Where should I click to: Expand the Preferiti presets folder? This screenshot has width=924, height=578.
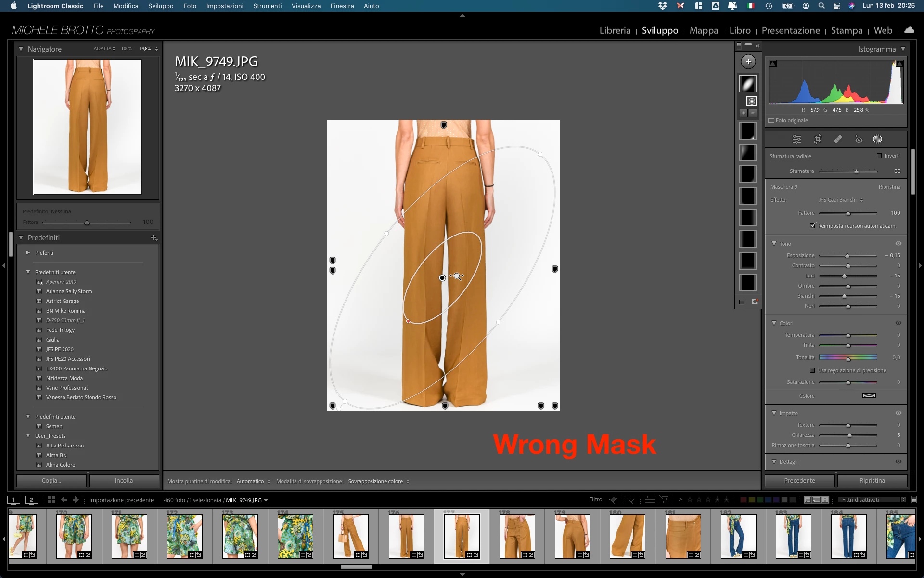[28, 253]
